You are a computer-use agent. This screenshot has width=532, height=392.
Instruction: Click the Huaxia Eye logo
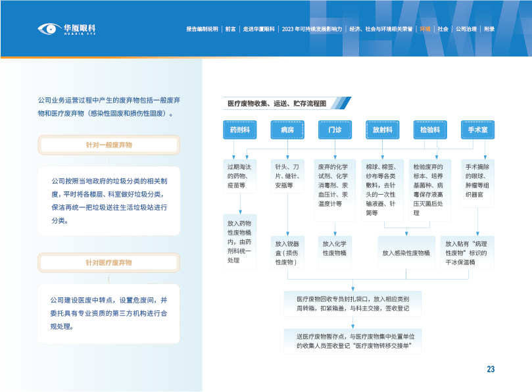pos(67,29)
